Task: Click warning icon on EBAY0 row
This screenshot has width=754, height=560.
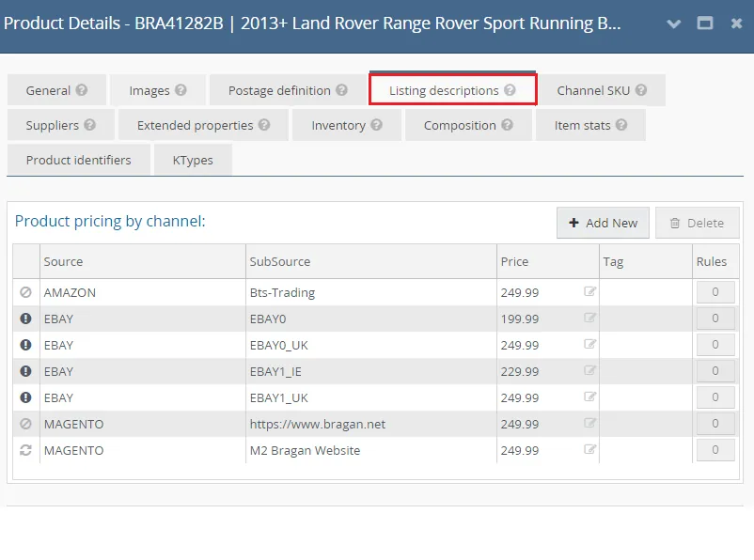Action: pos(25,319)
